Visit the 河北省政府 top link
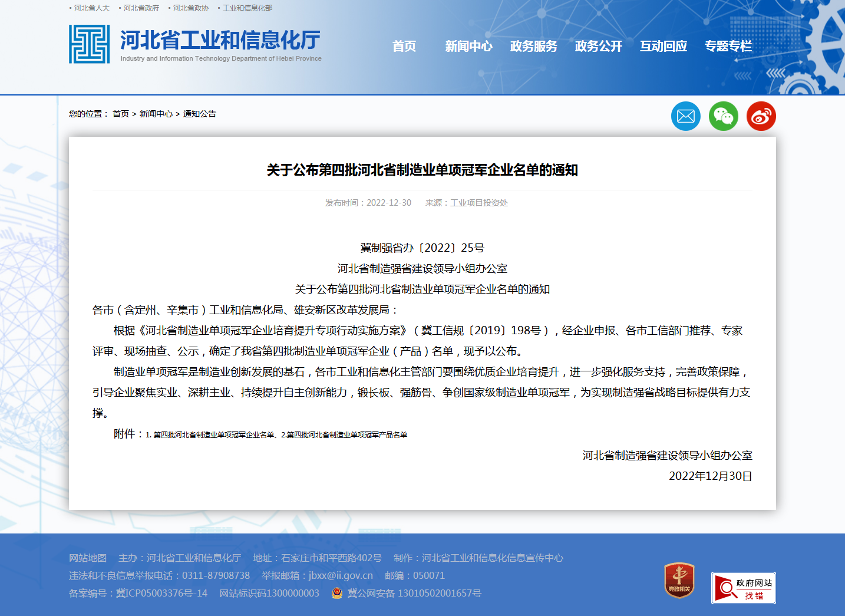This screenshot has width=845, height=616. tap(141, 8)
